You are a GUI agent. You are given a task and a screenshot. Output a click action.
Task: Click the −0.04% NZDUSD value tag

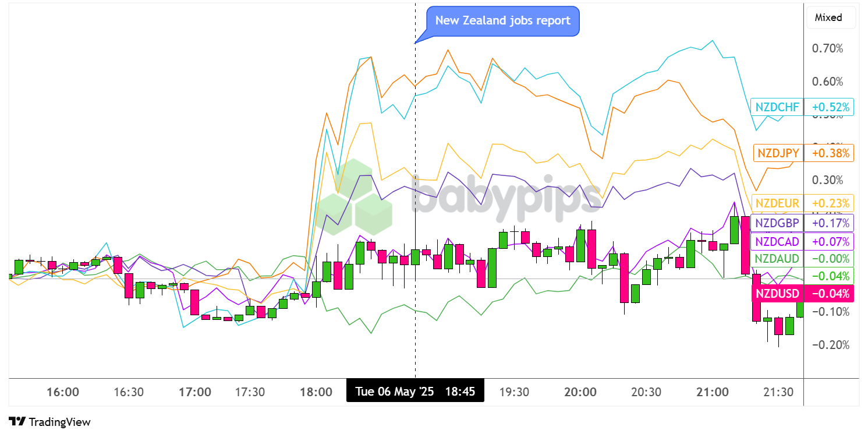click(x=830, y=294)
